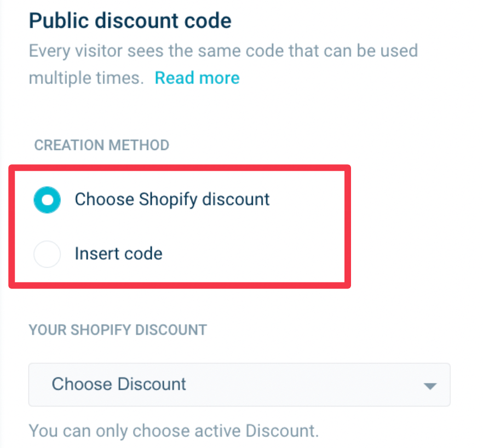Switch creation method to Insert code
The width and height of the screenshot is (483, 448).
pyautogui.click(x=47, y=254)
